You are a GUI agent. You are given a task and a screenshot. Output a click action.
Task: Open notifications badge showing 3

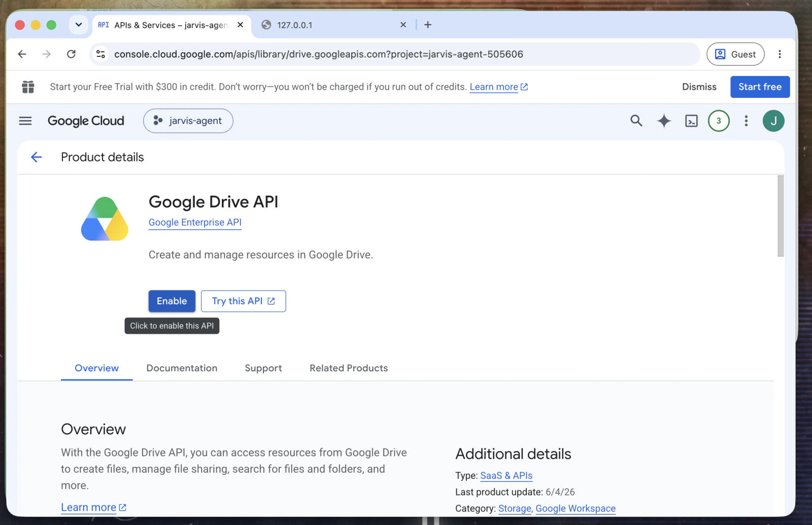[x=719, y=121]
